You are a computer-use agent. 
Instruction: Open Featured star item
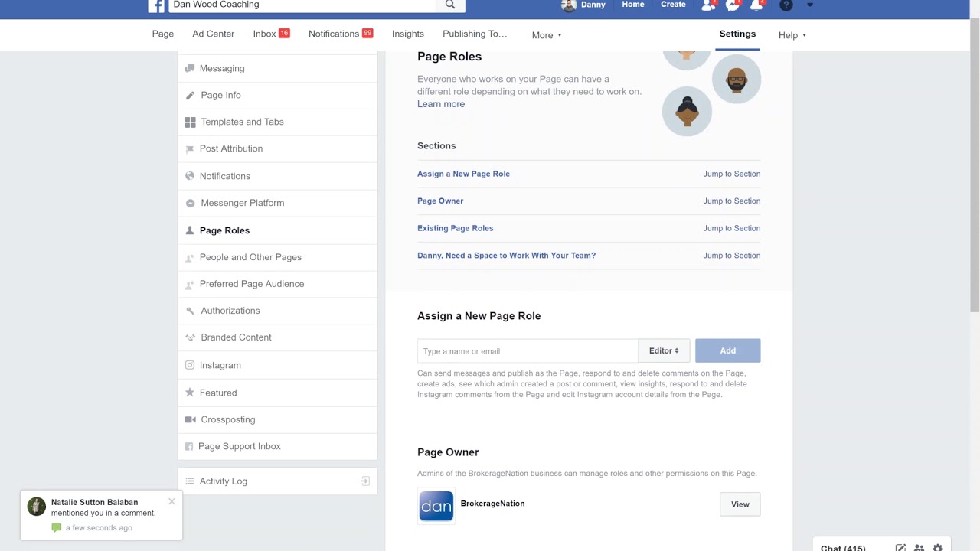click(277, 393)
